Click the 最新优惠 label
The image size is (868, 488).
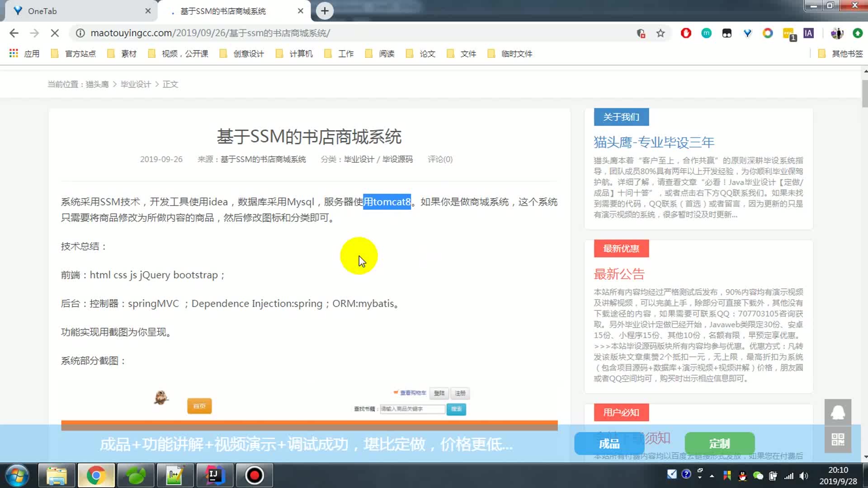click(x=621, y=249)
